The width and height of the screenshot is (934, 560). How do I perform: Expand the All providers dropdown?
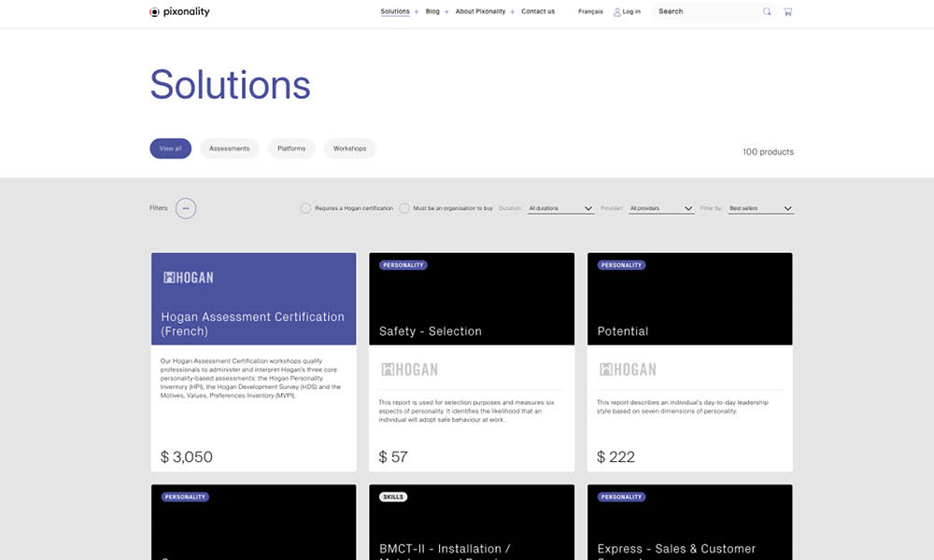[661, 207]
